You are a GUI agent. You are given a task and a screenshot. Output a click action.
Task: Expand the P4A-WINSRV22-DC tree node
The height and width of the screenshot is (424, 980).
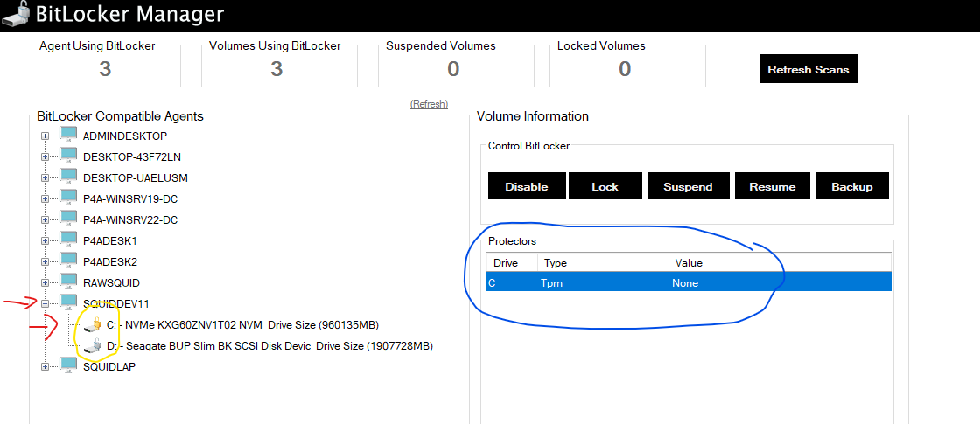coord(45,220)
